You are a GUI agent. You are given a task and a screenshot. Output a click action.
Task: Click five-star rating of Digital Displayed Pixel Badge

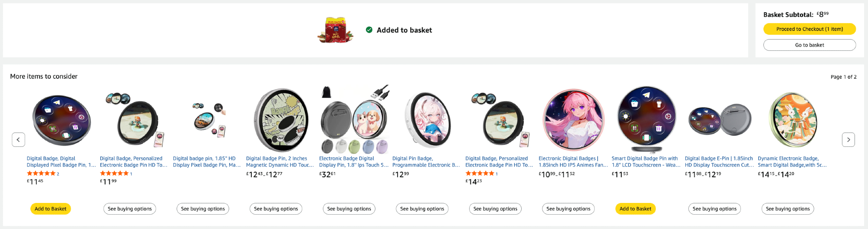coord(41,173)
